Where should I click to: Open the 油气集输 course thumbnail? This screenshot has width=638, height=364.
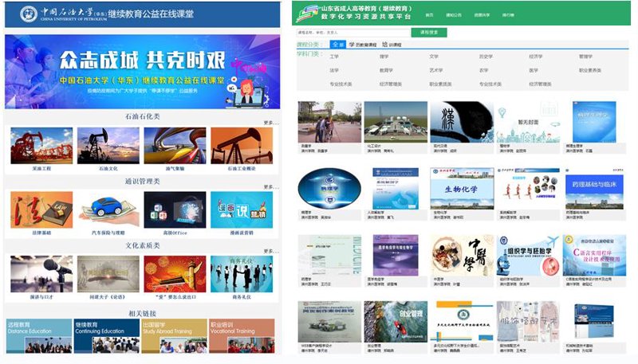tap(175, 146)
